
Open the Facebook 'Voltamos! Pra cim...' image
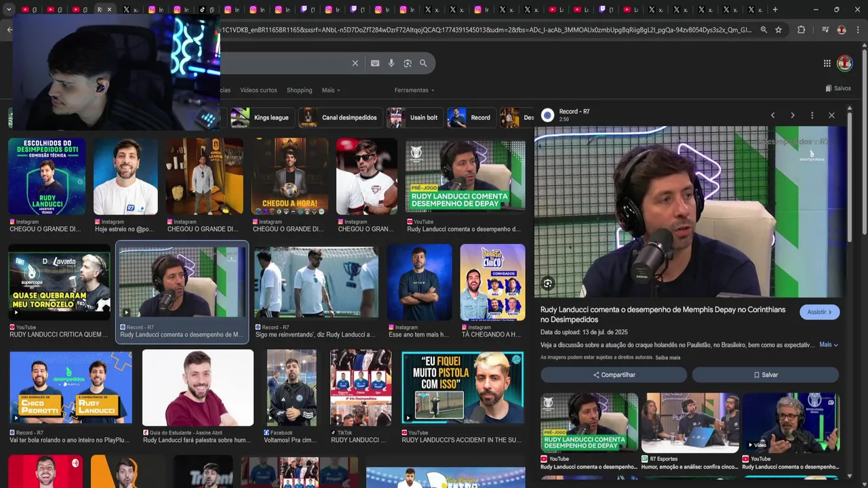coord(292,388)
